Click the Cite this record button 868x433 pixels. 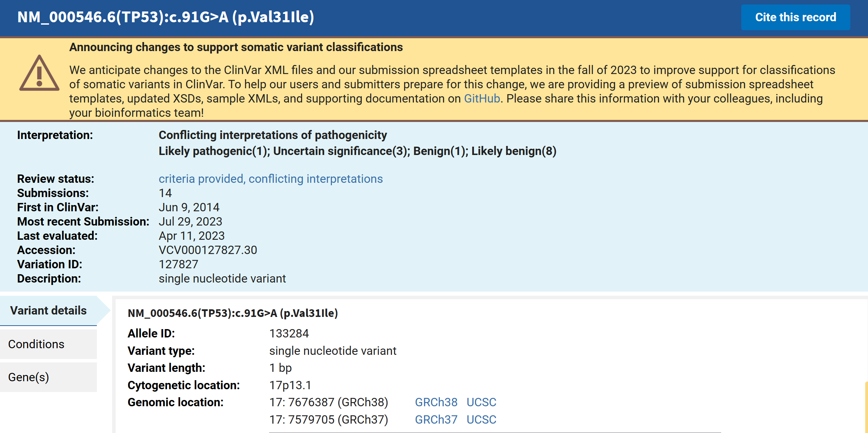point(795,17)
